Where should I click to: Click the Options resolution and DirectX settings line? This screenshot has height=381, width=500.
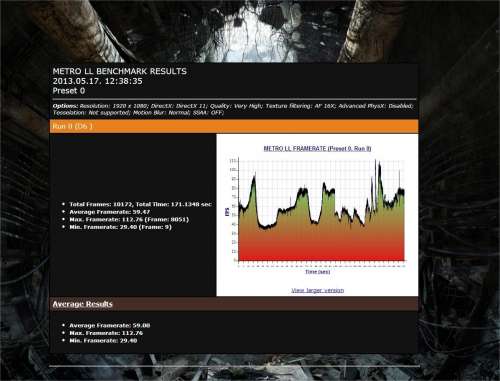point(233,106)
